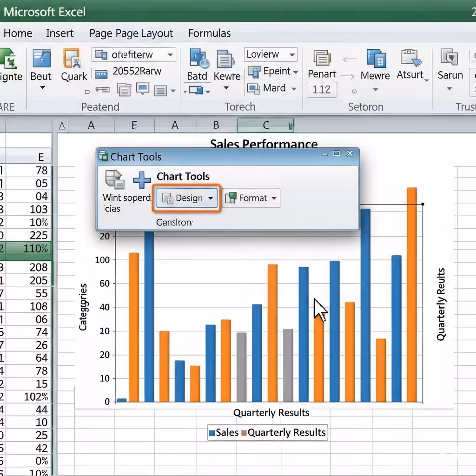Open the Home ribbon tab
This screenshot has height=476, width=476.
click(x=18, y=33)
